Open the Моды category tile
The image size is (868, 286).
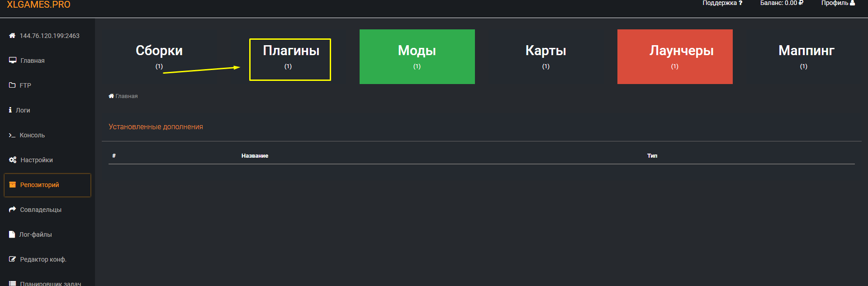[x=417, y=56]
